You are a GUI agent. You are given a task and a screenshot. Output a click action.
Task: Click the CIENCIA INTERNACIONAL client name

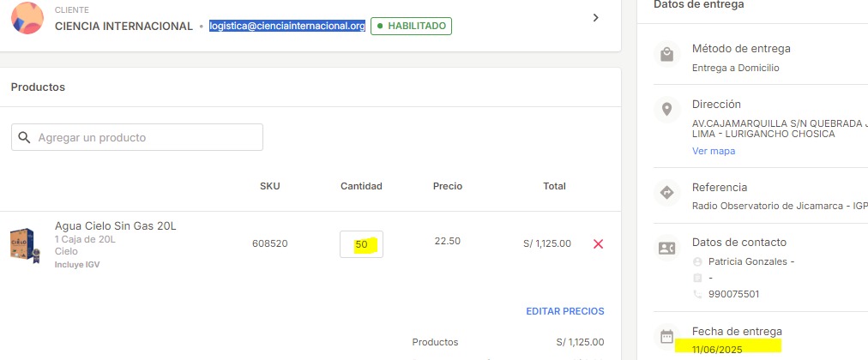point(124,26)
